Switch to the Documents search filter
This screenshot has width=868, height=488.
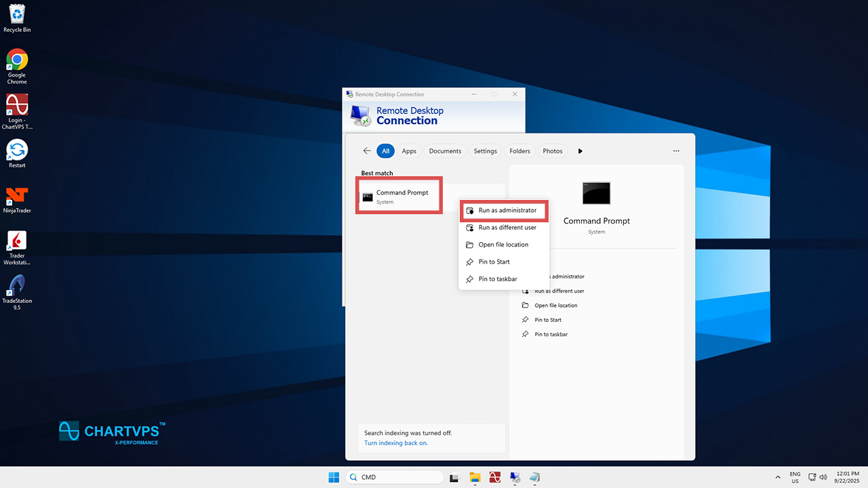[445, 151]
